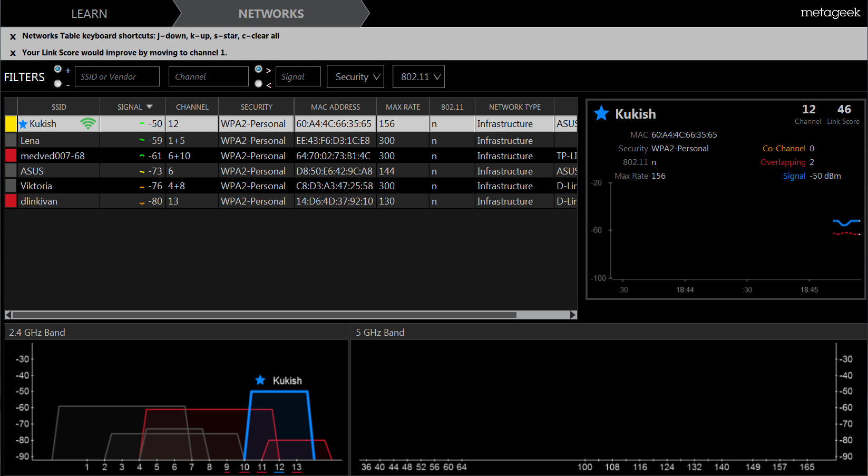Select the include (+) filter radio button

pyautogui.click(x=58, y=69)
